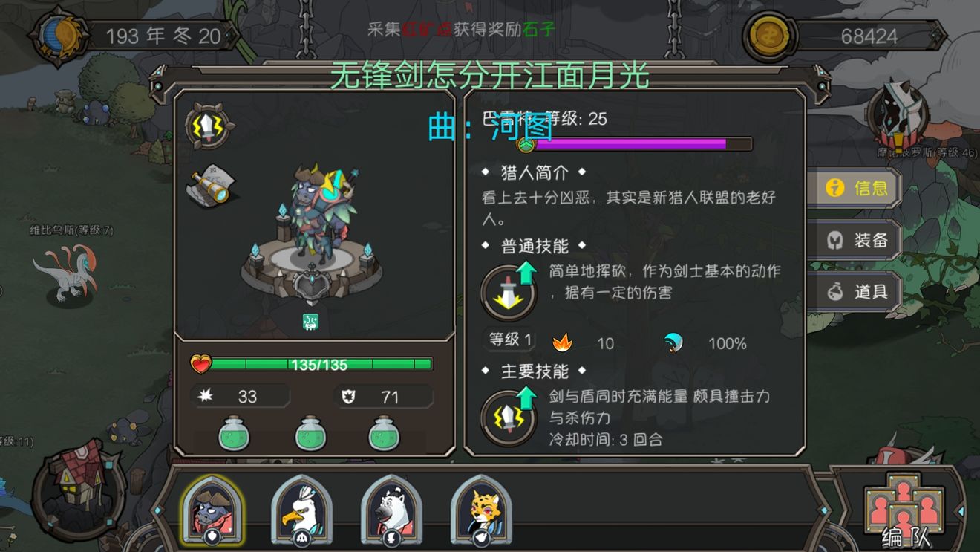Switch to the 装备 equipment tab
Viewport: 980px width, 552px height.
tap(855, 240)
